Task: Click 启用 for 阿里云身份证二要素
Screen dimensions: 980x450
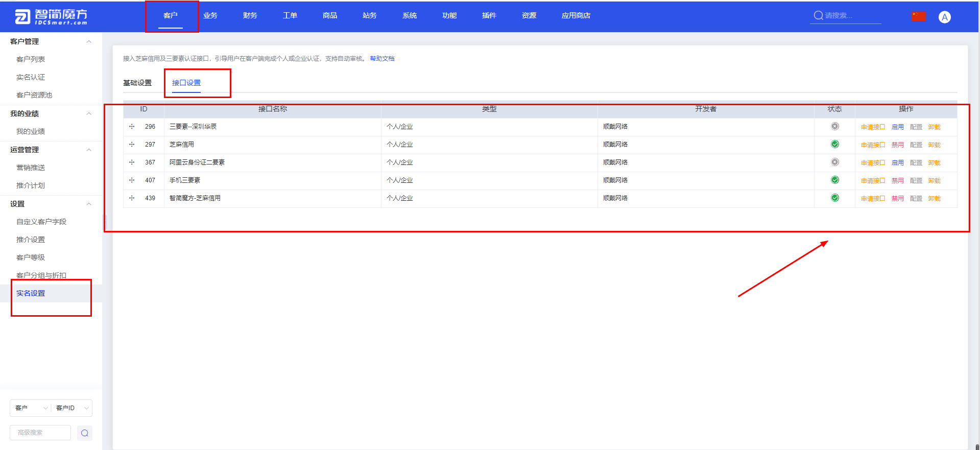Action: coord(897,163)
